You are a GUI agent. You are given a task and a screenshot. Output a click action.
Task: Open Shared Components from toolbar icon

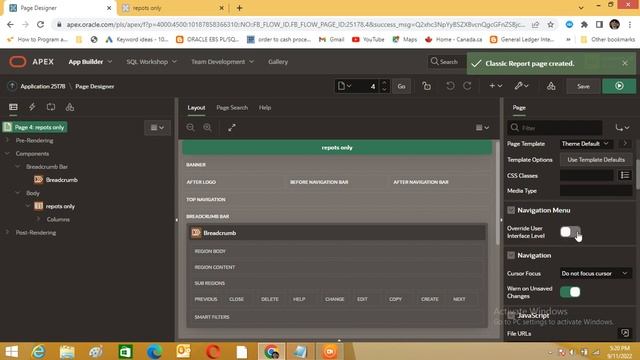[551, 86]
